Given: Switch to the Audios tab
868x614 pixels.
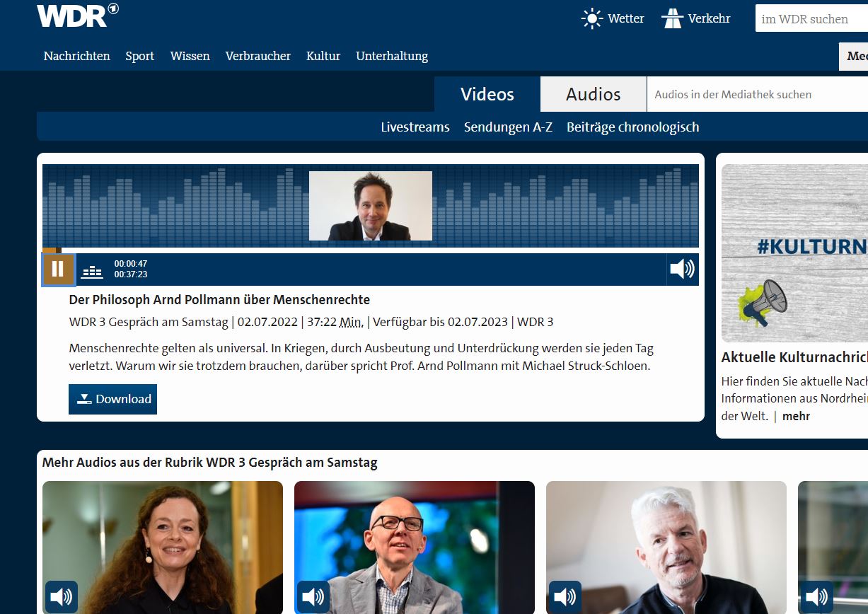Looking at the screenshot, I should [x=594, y=94].
